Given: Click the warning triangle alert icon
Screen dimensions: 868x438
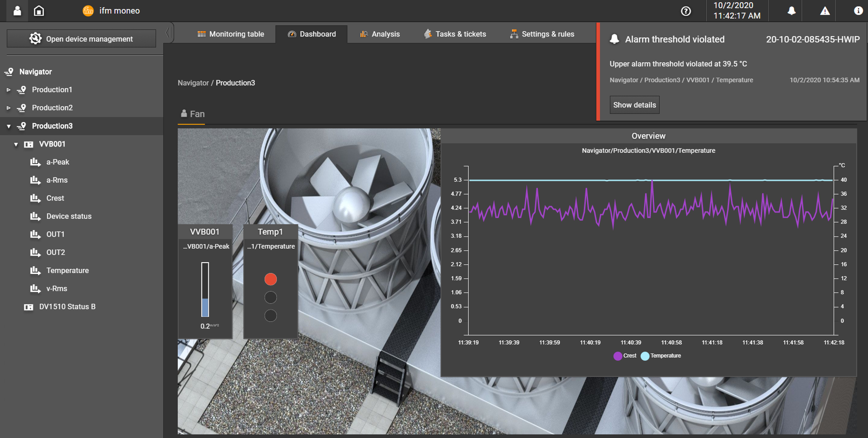Looking at the screenshot, I should pos(824,10).
